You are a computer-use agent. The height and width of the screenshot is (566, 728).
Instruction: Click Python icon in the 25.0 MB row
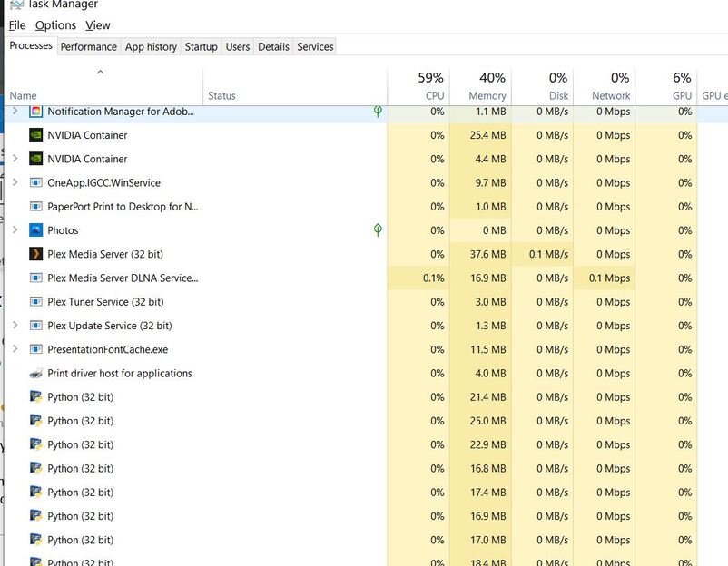(x=35, y=421)
